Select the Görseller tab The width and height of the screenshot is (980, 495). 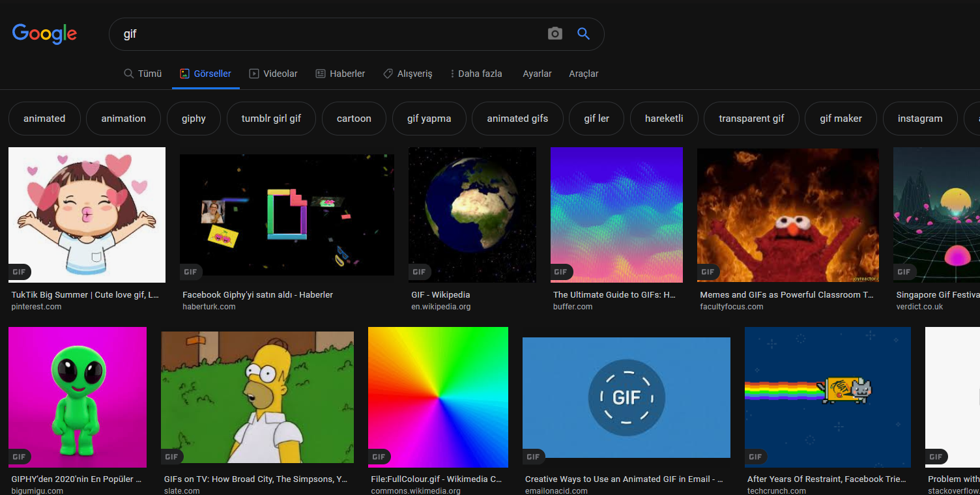[205, 74]
